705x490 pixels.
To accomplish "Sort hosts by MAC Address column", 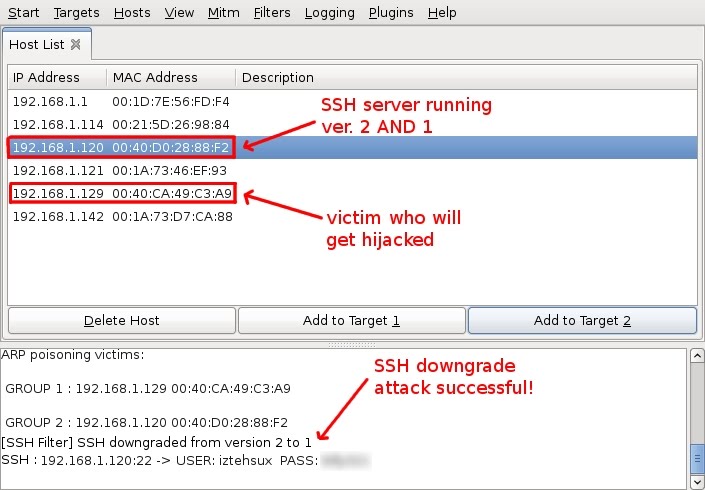I will pyautogui.click(x=170, y=77).
